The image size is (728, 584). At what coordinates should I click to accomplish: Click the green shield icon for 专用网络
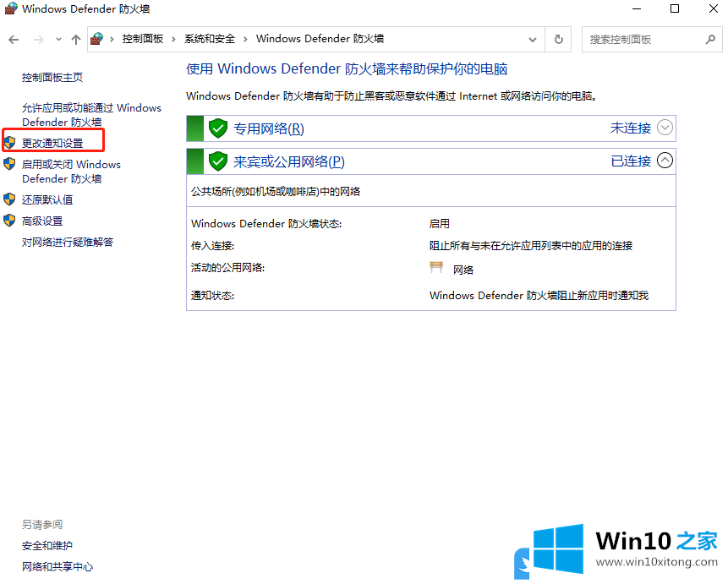coord(218,128)
